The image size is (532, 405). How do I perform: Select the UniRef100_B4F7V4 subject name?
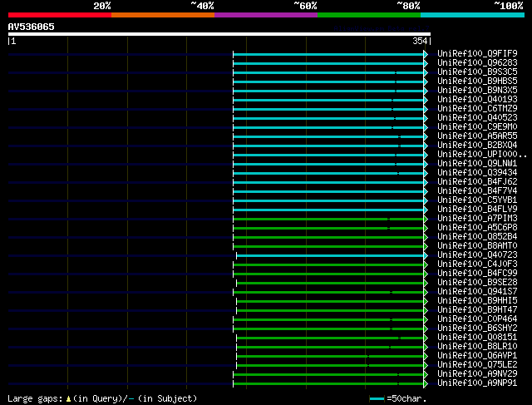[477, 191]
